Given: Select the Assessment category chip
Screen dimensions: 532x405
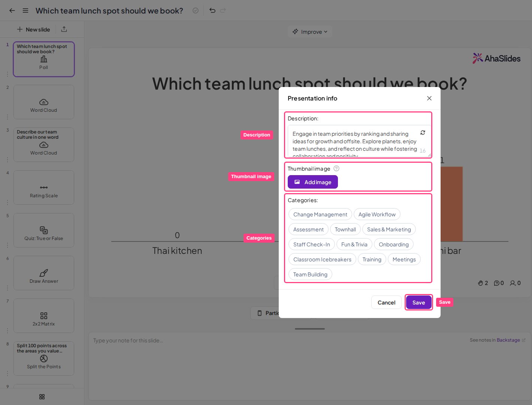Looking at the screenshot, I should click(x=308, y=229).
